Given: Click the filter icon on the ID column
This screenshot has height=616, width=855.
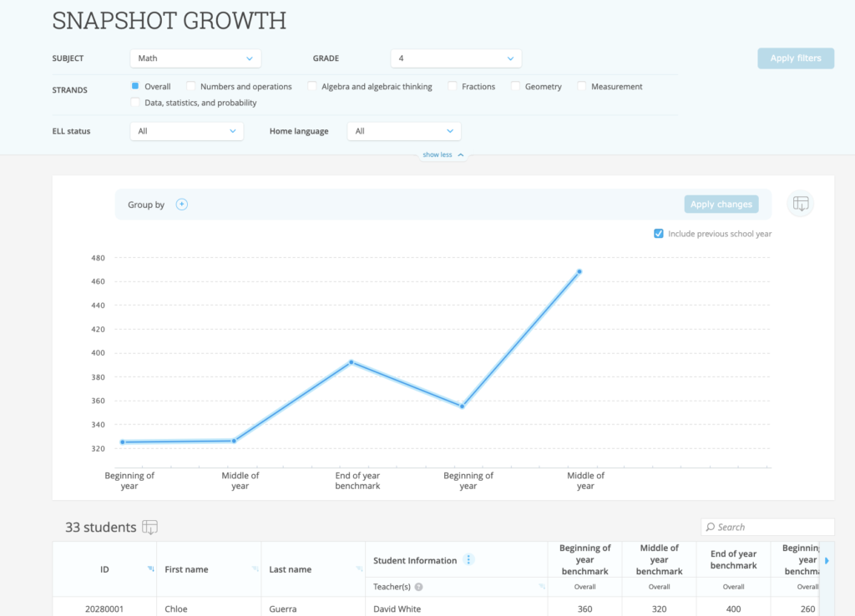Looking at the screenshot, I should click(149, 568).
